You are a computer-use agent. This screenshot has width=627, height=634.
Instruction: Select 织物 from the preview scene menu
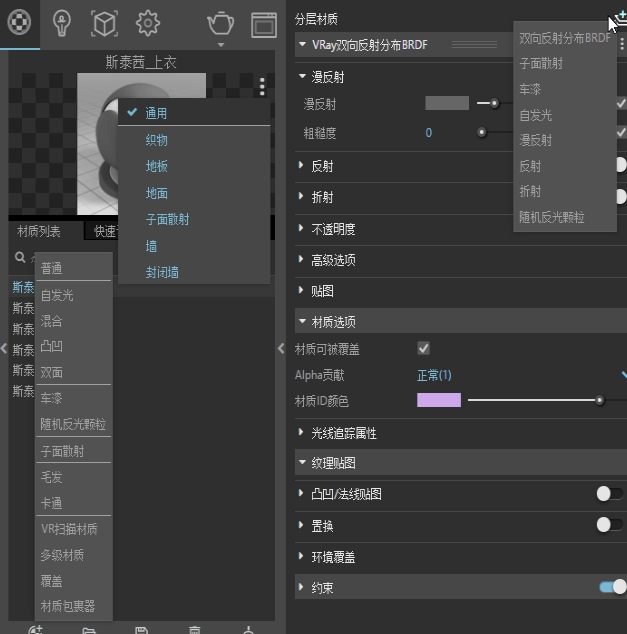point(157,140)
